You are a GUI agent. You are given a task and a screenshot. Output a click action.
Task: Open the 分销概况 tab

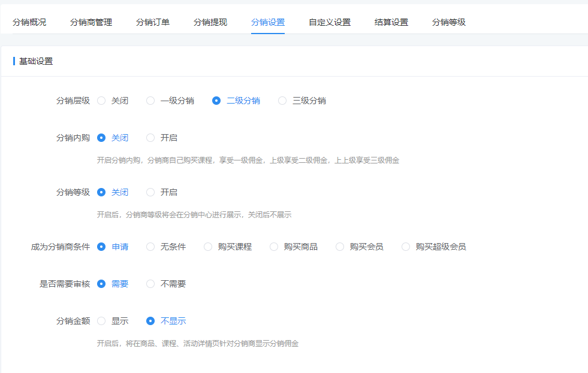[29, 23]
